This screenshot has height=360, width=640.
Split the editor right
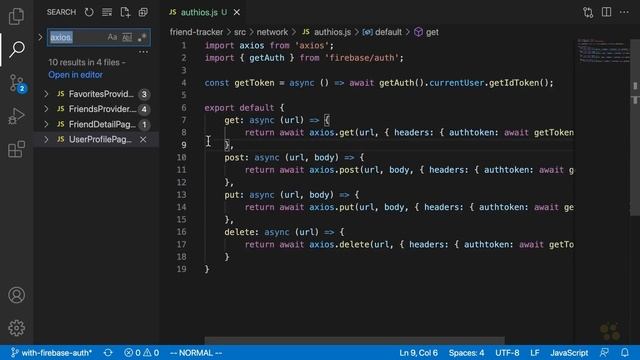(607, 12)
